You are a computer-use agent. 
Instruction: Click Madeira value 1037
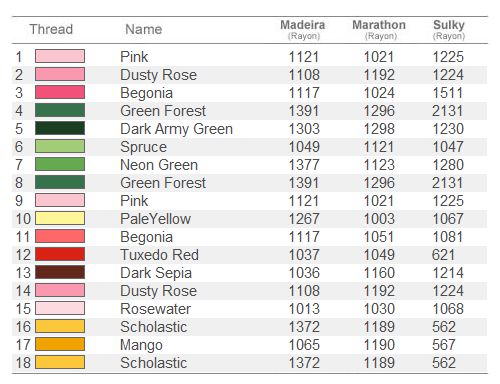pos(304,255)
